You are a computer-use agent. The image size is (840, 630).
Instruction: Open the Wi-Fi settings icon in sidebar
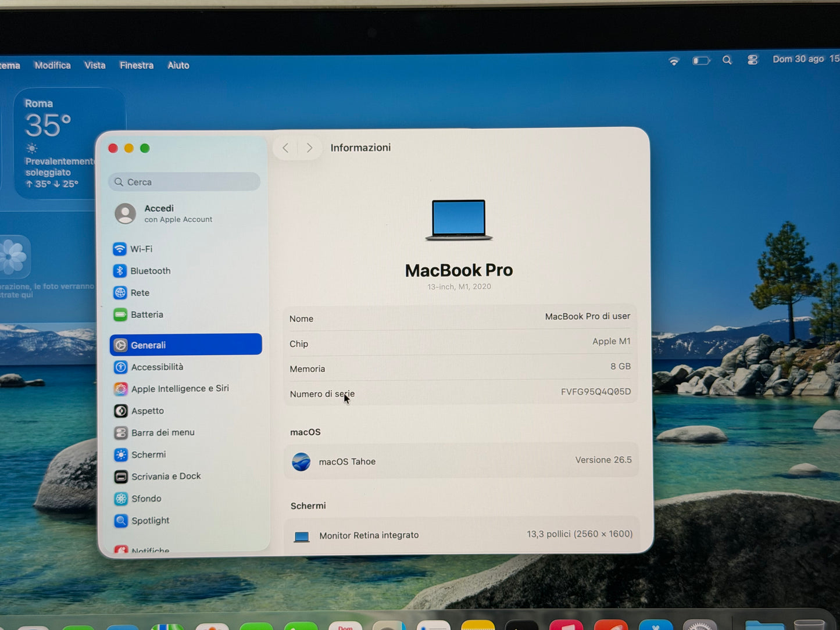[x=120, y=249]
